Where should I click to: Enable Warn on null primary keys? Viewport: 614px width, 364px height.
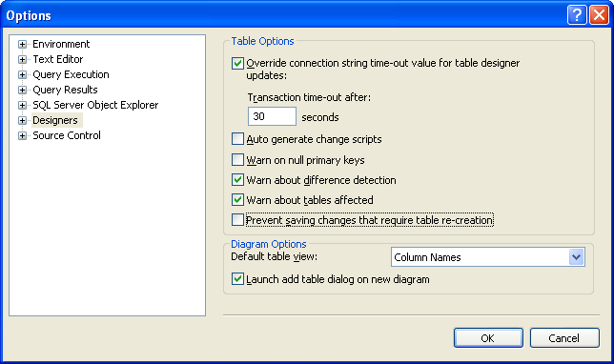(x=237, y=160)
